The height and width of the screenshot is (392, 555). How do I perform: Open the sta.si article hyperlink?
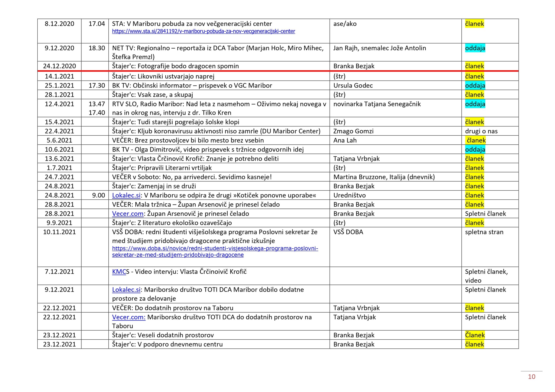coord(203,31)
